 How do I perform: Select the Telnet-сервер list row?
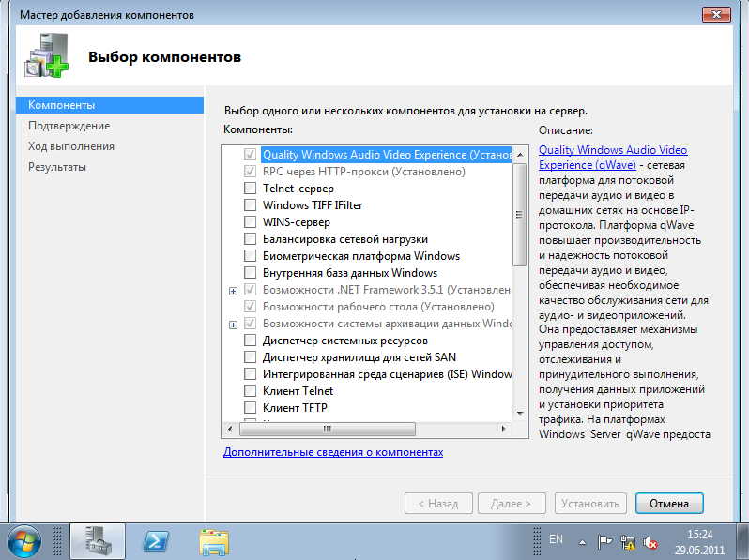coord(298,189)
